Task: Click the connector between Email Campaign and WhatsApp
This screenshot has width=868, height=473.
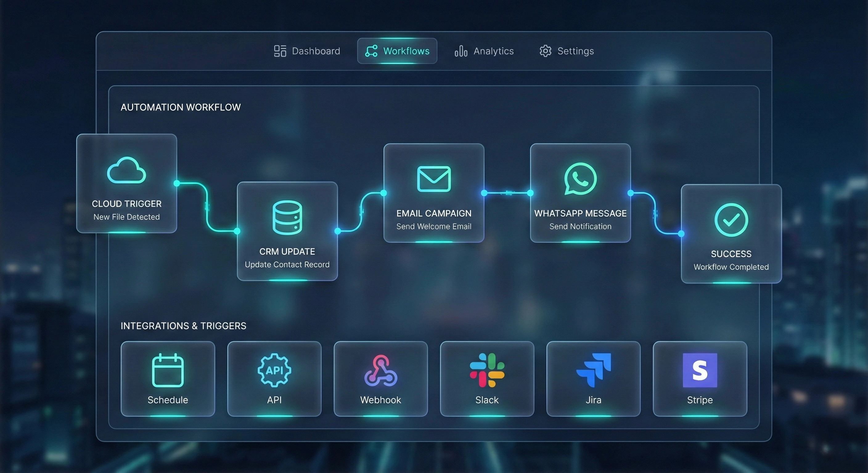Action: [507, 193]
